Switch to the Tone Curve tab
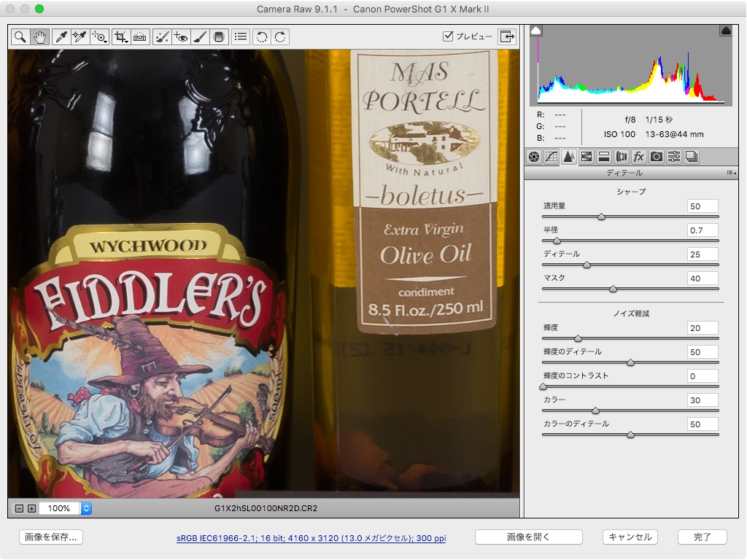The width and height of the screenshot is (747, 560). [551, 156]
